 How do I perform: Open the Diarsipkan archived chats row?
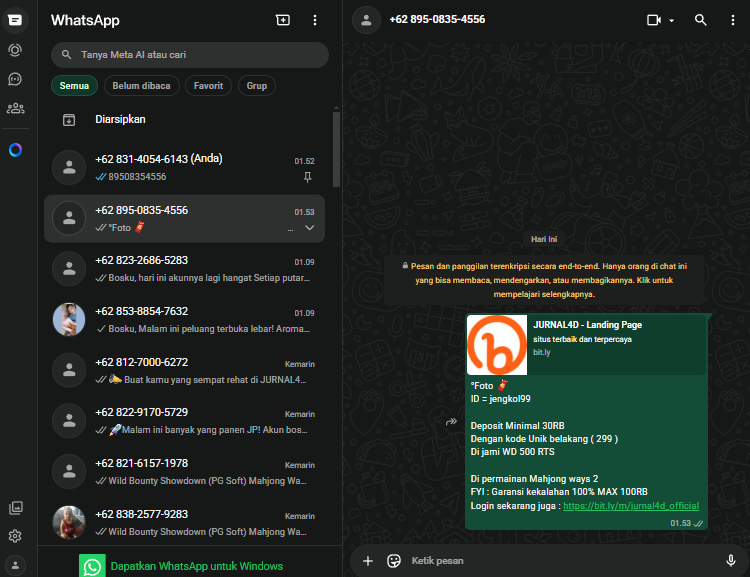tap(184, 120)
